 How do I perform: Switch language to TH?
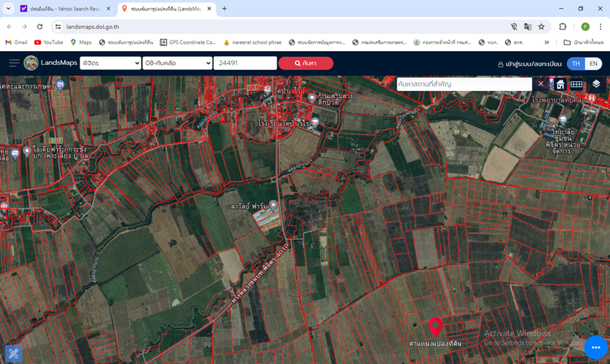(576, 63)
